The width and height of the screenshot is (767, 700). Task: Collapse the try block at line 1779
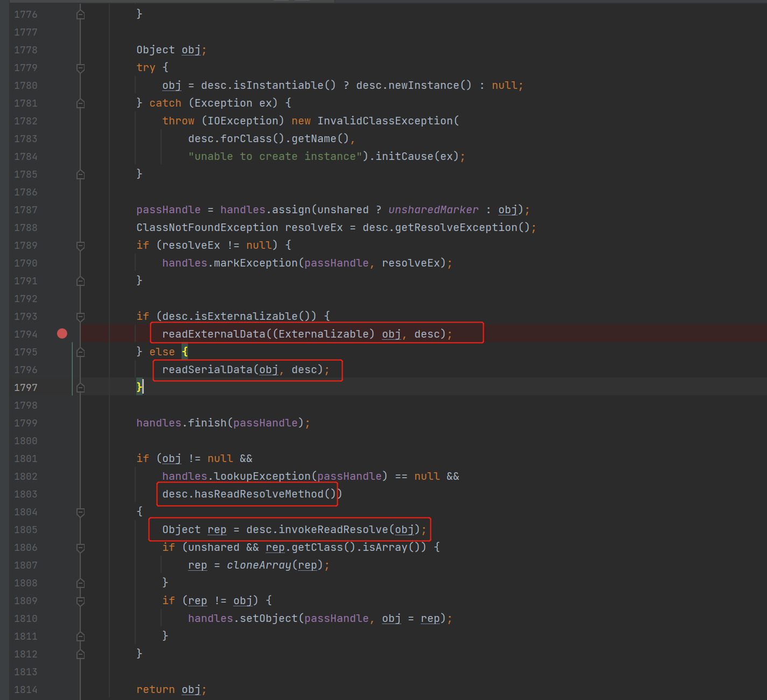tap(80, 68)
